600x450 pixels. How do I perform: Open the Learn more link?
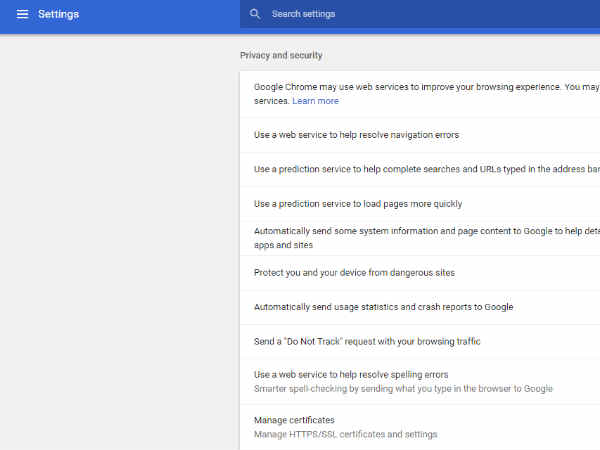(315, 101)
